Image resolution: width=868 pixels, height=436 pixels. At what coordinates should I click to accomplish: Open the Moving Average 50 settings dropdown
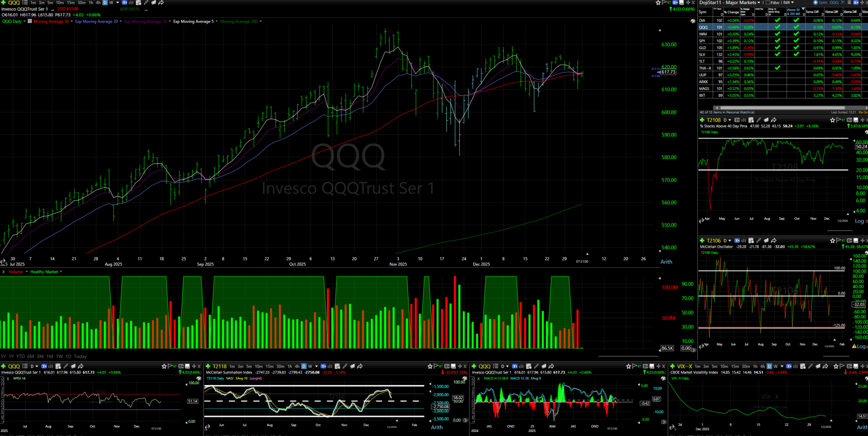coord(72,21)
